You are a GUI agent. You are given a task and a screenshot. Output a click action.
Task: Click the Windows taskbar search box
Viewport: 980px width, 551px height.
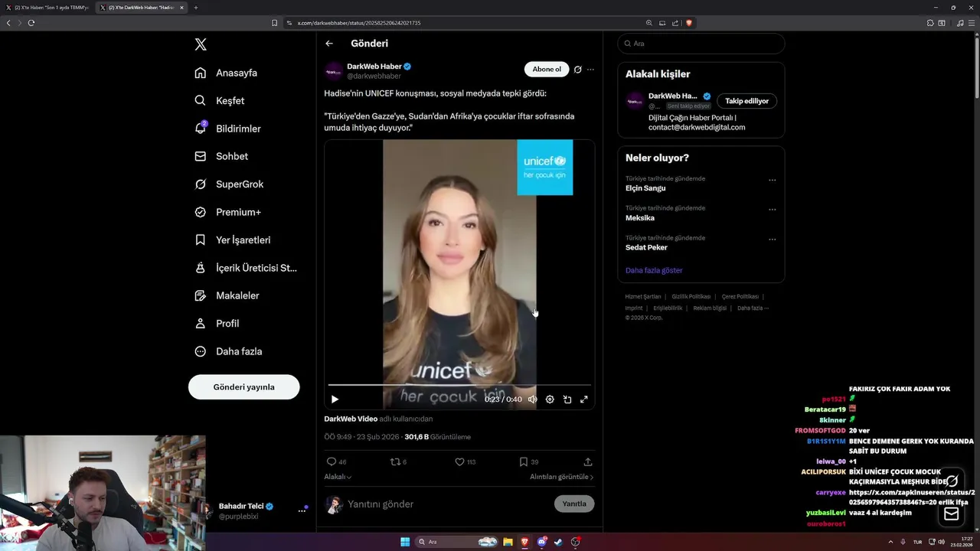coord(457,542)
